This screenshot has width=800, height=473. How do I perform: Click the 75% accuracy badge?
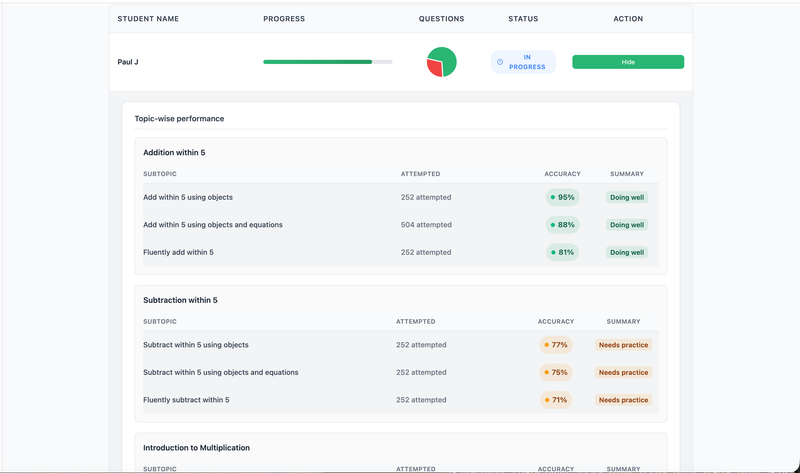[x=556, y=372]
